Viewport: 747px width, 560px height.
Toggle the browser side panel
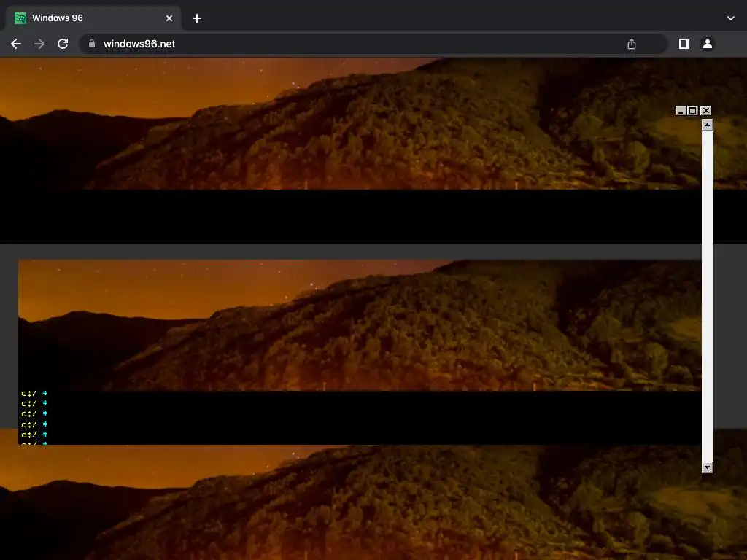coord(684,44)
